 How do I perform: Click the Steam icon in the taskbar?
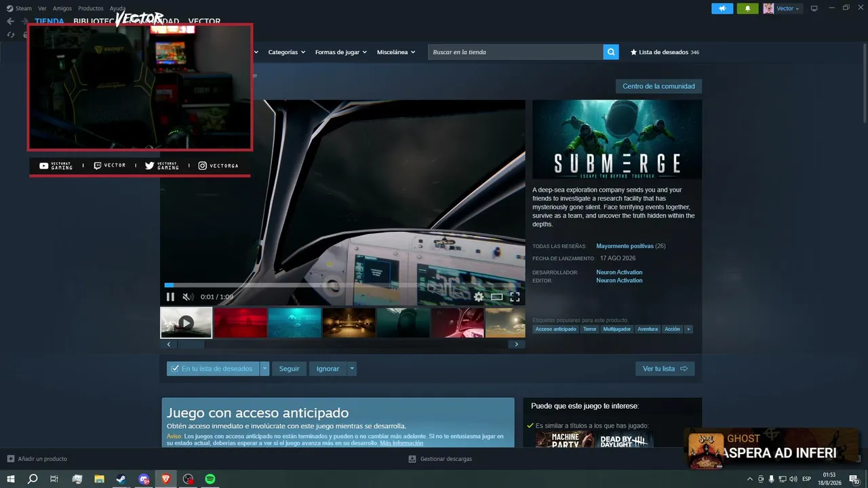point(121,479)
